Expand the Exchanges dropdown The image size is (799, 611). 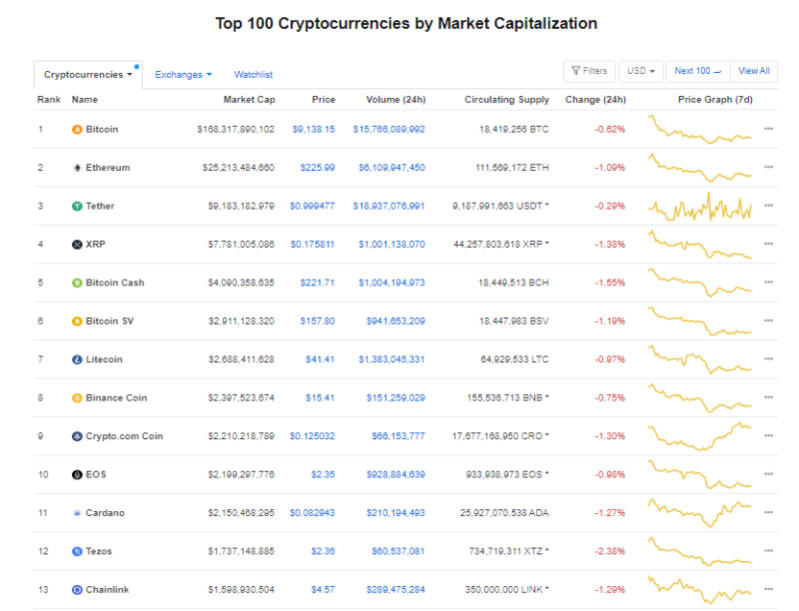183,74
